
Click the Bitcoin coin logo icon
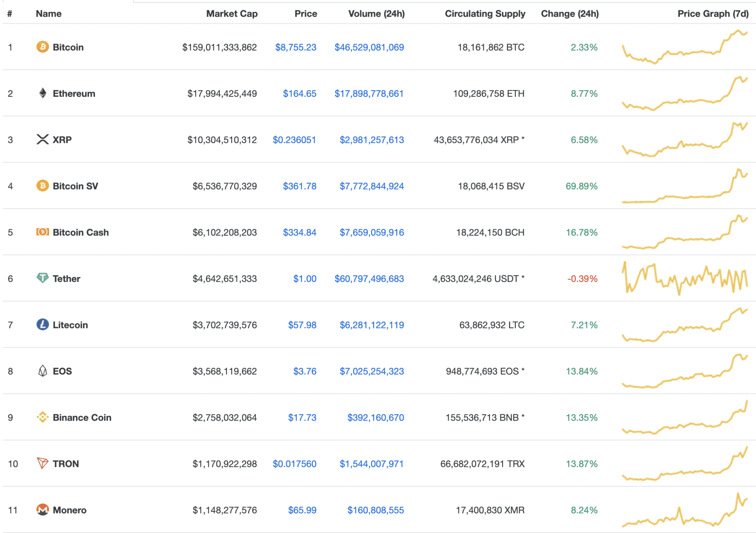[42, 47]
